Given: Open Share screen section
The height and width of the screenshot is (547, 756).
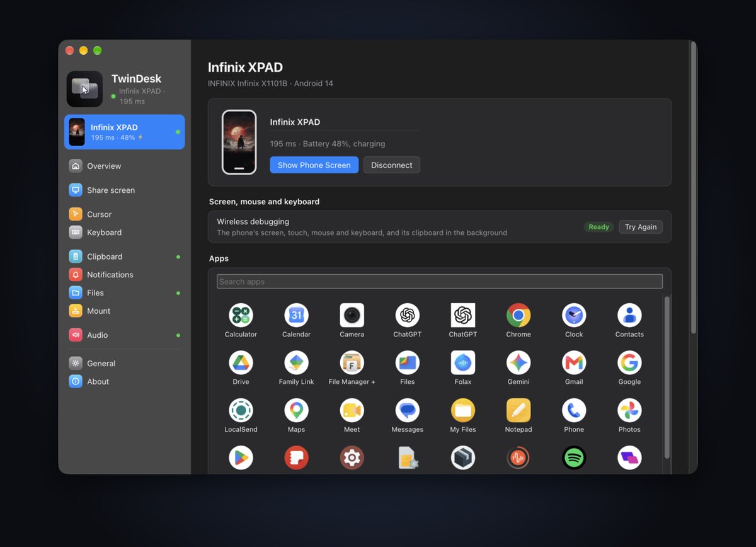Looking at the screenshot, I should (124, 190).
